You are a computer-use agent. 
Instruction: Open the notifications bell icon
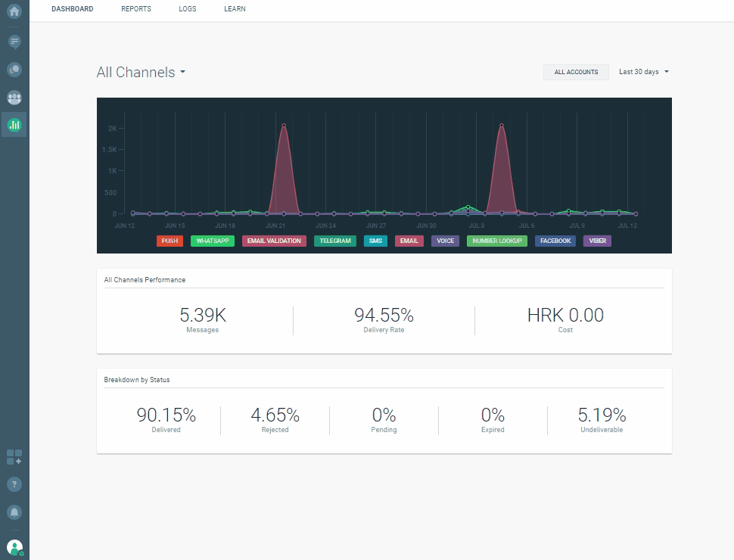pyautogui.click(x=14, y=512)
